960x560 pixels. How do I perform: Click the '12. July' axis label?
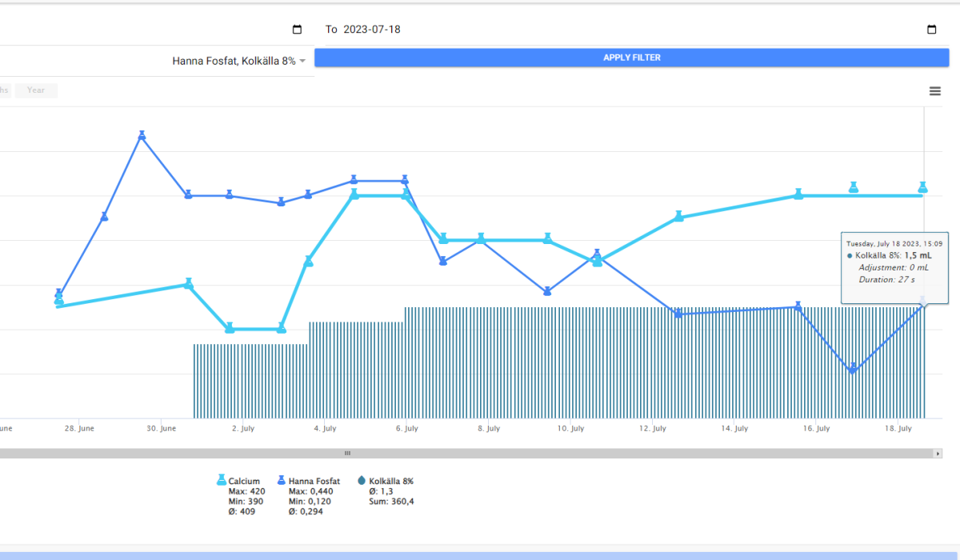(653, 429)
